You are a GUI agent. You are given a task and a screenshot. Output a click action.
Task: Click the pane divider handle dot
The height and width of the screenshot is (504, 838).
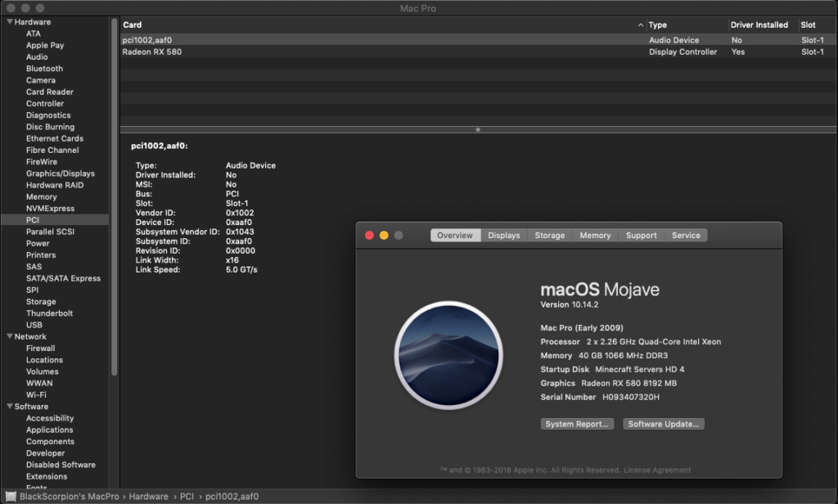[478, 129]
